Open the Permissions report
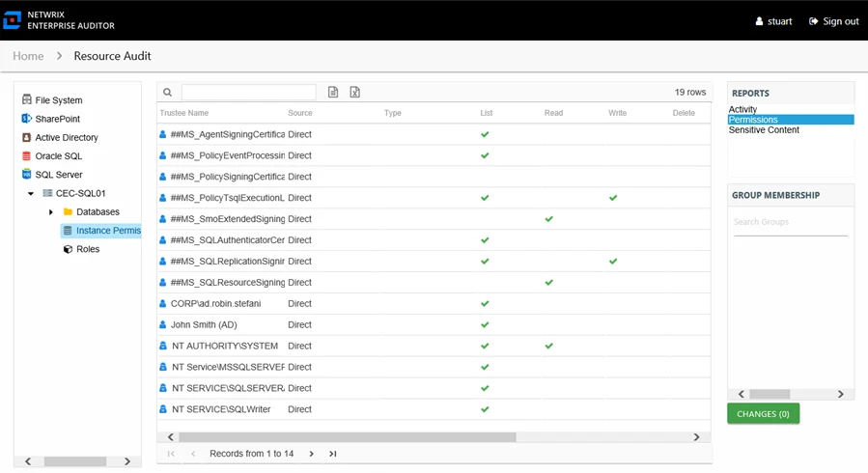 click(x=791, y=120)
